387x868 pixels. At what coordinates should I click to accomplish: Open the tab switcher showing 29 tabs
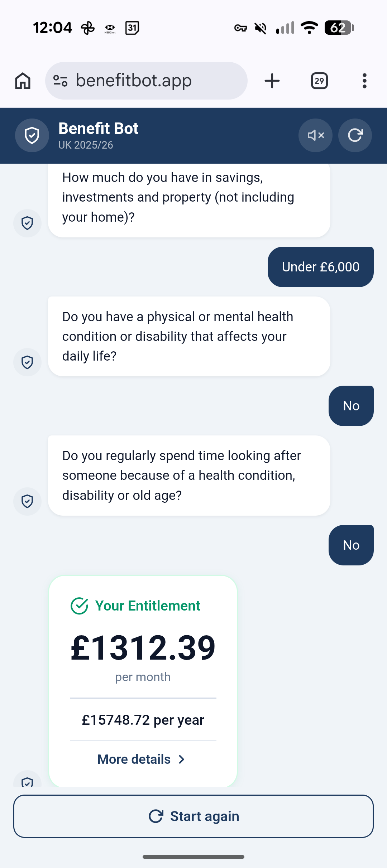coord(319,81)
